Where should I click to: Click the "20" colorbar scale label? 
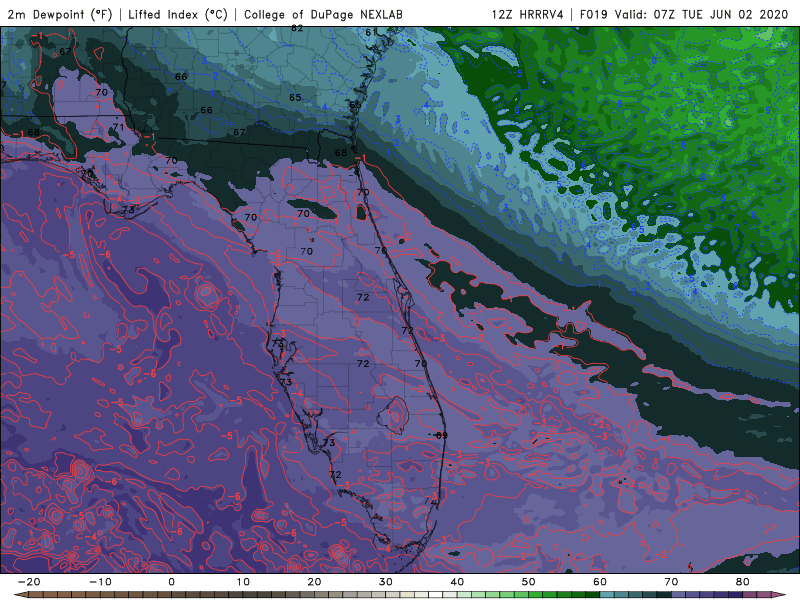point(314,582)
